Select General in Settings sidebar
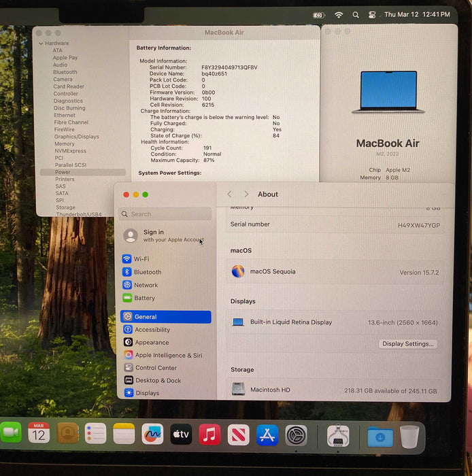Image resolution: width=472 pixels, height=476 pixels. tap(166, 317)
